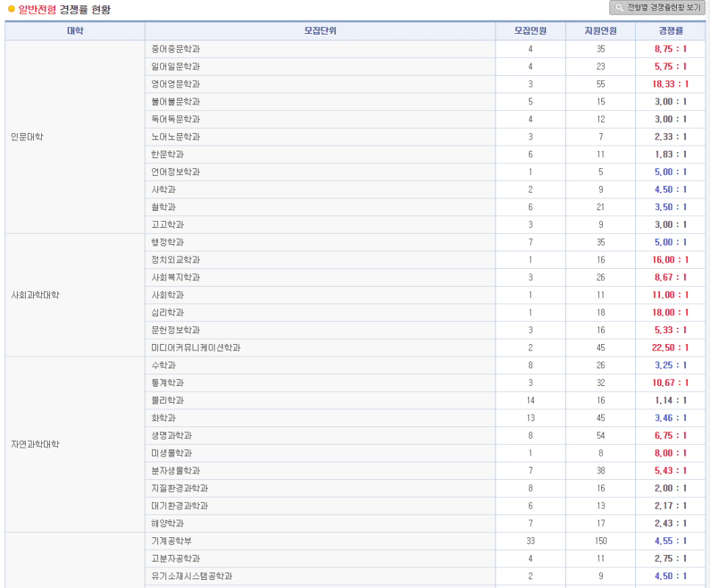Click the 일반전형 경쟁률 현황 heading
Viewport: 710px width, 588px height.
point(64,10)
